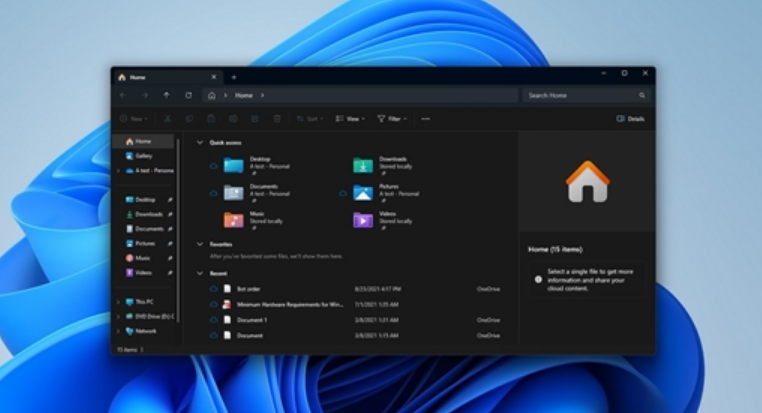The image size is (762, 413).
Task: Open the New dropdown menu
Action: tap(134, 119)
